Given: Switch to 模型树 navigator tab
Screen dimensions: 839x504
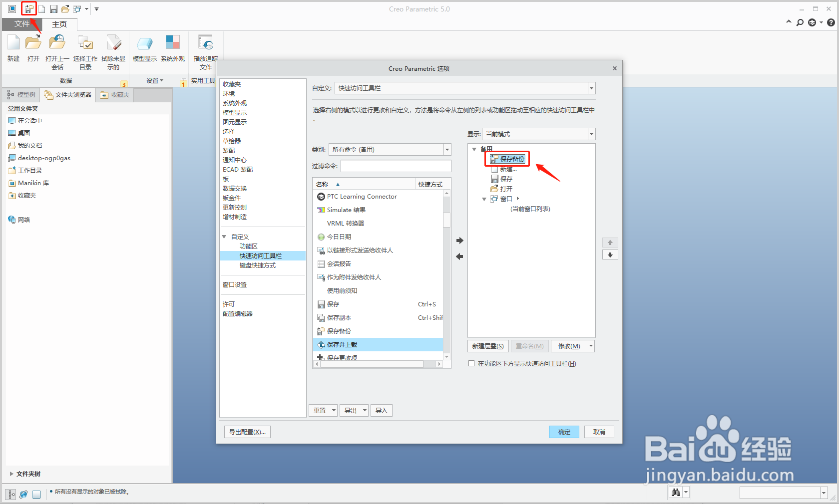Looking at the screenshot, I should tap(22, 95).
